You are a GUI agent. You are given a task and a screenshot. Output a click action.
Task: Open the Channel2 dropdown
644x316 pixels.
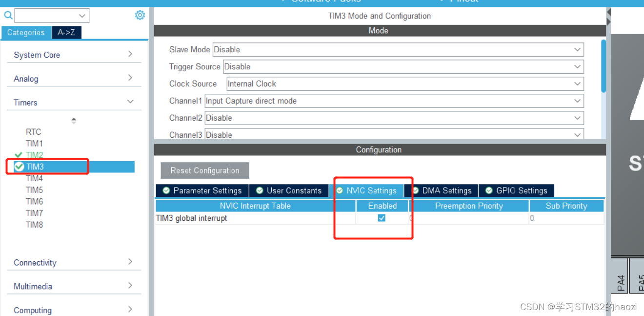coord(394,118)
